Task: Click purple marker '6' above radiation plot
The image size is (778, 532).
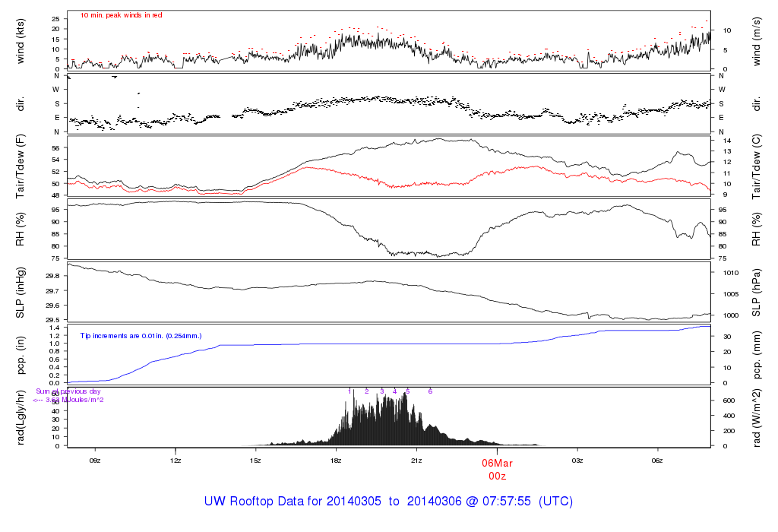Action: click(430, 391)
